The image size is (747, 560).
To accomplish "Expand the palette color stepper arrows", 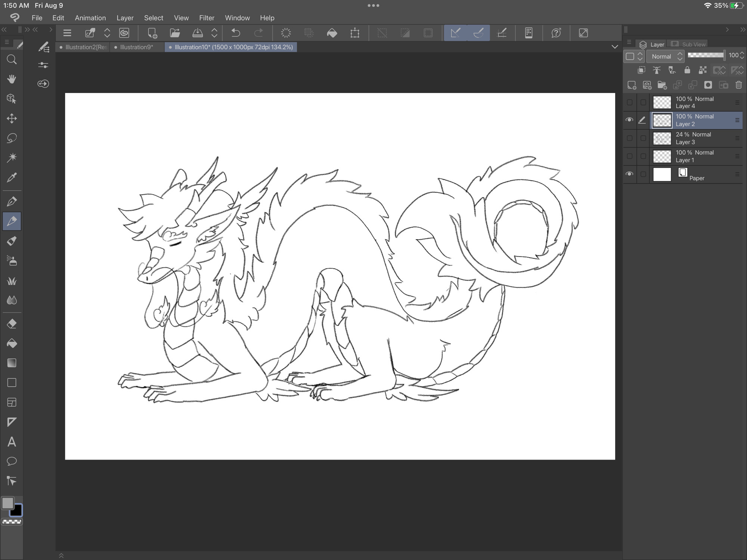I will (640, 56).
